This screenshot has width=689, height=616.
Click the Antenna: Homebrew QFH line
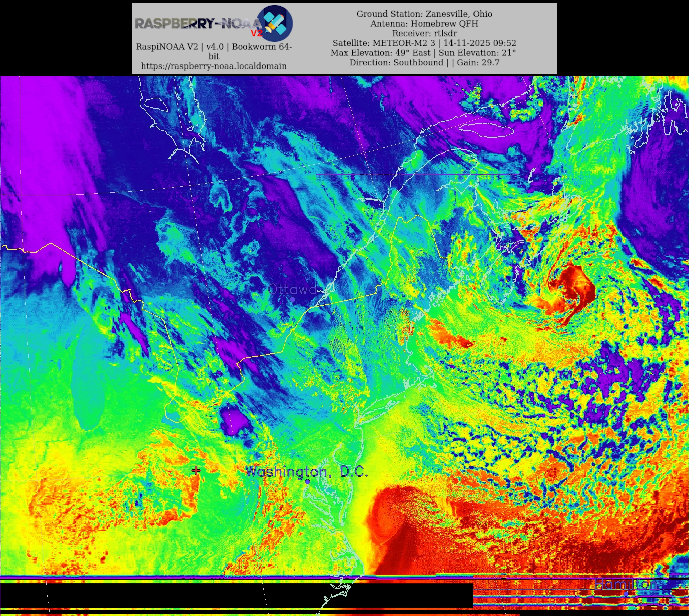coord(424,24)
